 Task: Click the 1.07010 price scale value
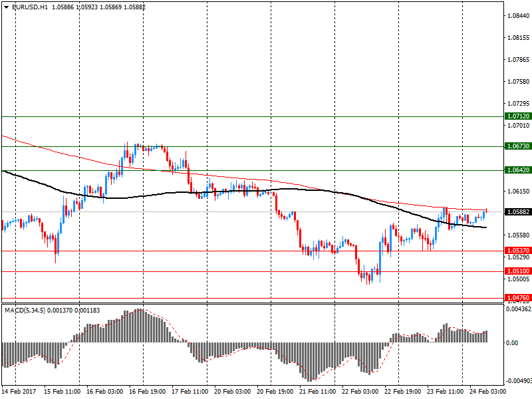point(519,126)
